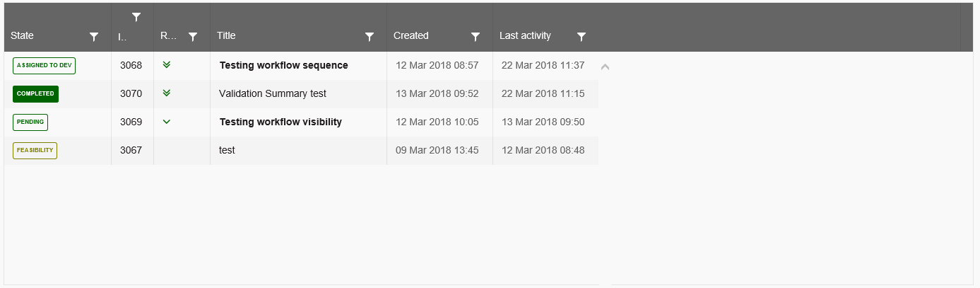Open the State column filter
980x288 pixels.
coord(94,37)
